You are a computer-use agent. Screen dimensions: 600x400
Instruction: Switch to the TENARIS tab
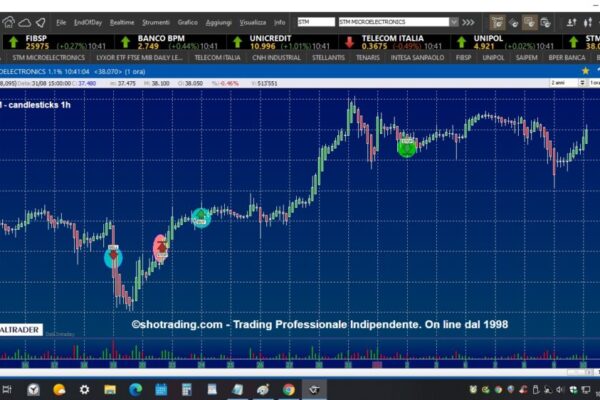(368, 57)
